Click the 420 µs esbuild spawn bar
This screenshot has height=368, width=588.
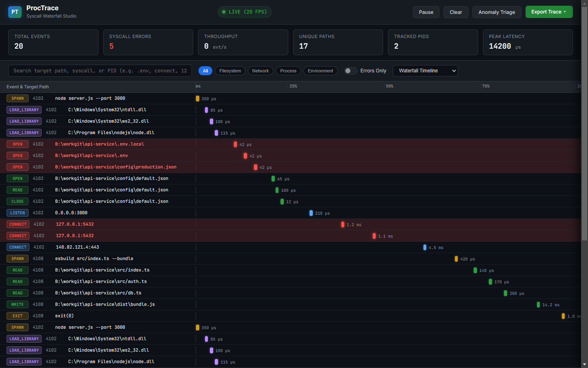coord(456,259)
